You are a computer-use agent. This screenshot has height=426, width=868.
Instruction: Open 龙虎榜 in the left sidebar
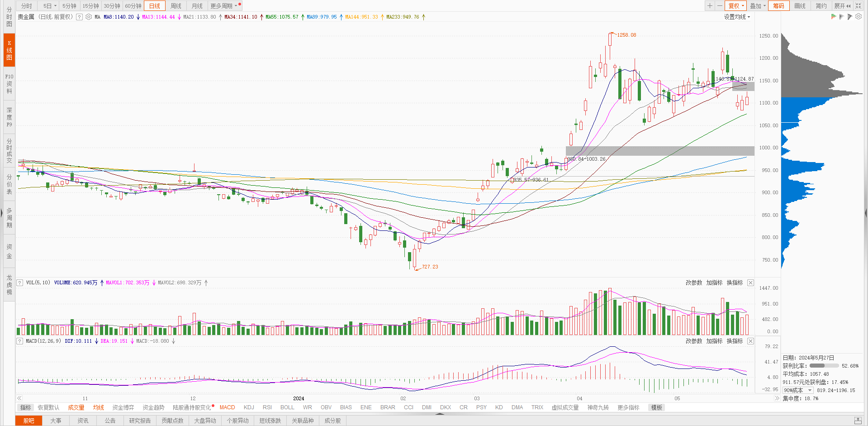click(x=9, y=285)
